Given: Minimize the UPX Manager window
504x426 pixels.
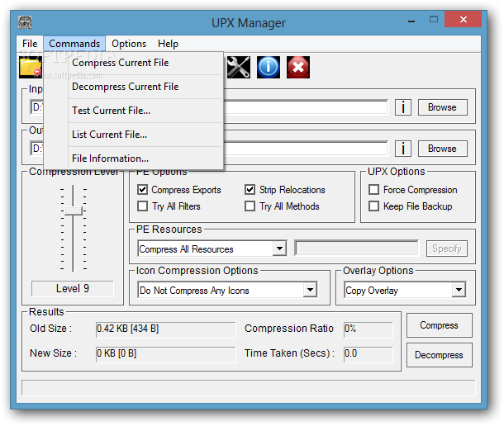Looking at the screenshot, I should click(x=411, y=21).
